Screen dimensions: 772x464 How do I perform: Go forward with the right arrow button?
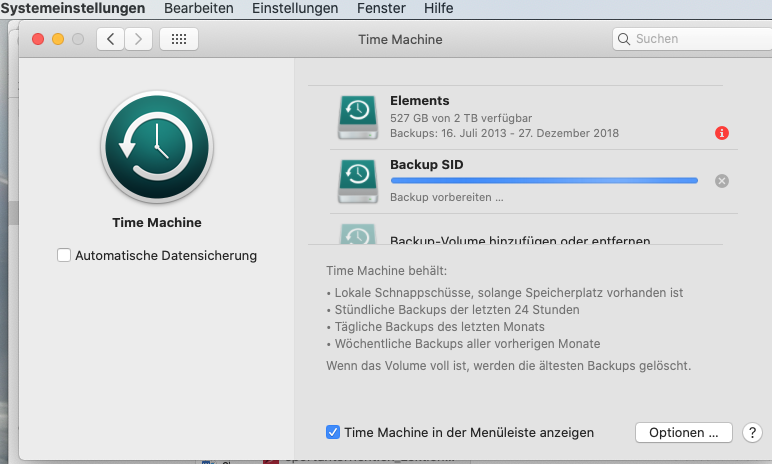pyautogui.click(x=138, y=39)
